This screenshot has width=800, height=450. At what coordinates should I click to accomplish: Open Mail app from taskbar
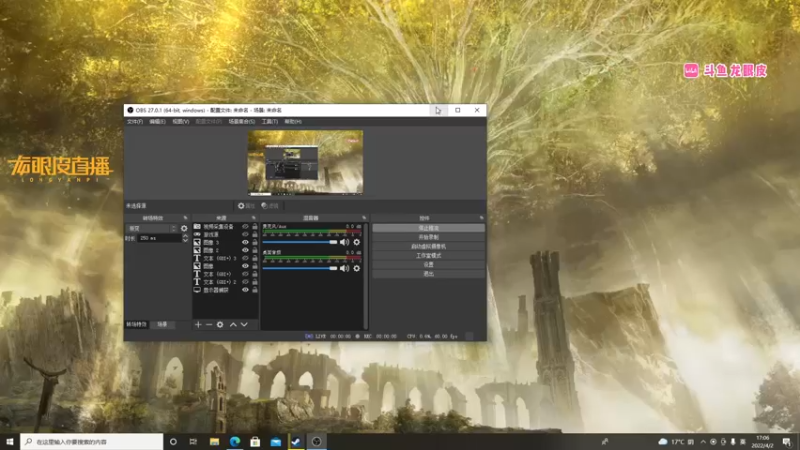tap(276, 442)
